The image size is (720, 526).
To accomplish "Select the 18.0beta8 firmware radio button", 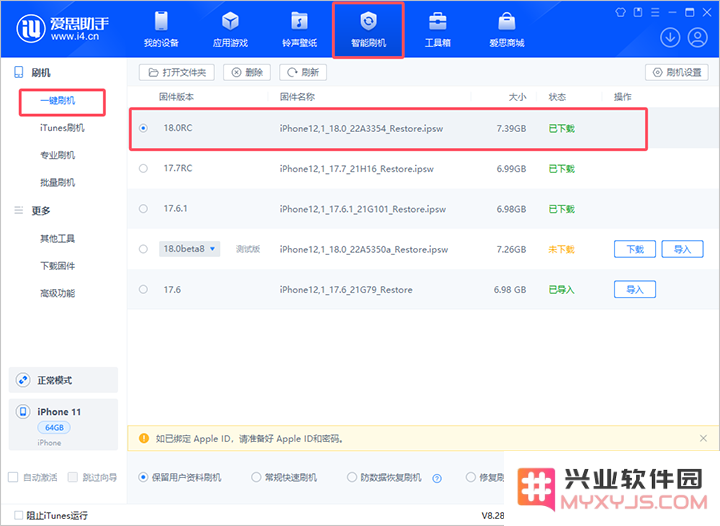I will point(143,249).
